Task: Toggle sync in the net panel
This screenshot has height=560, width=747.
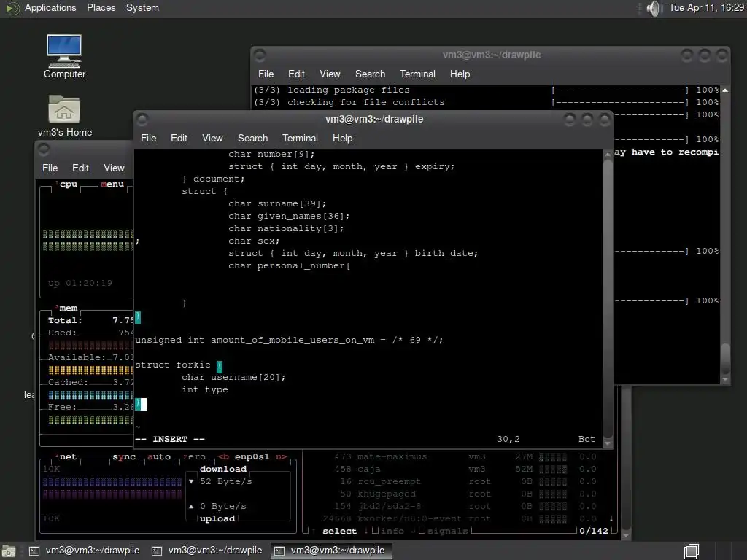Action: click(x=124, y=456)
